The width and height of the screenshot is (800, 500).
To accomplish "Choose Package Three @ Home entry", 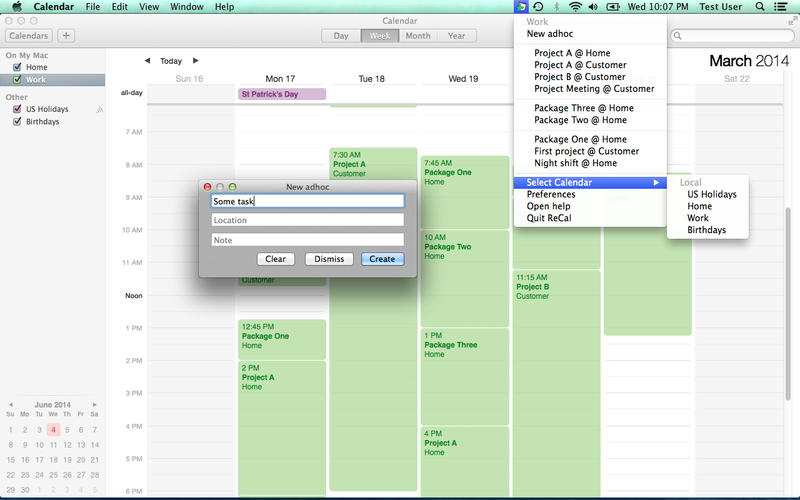I will coord(590,108).
